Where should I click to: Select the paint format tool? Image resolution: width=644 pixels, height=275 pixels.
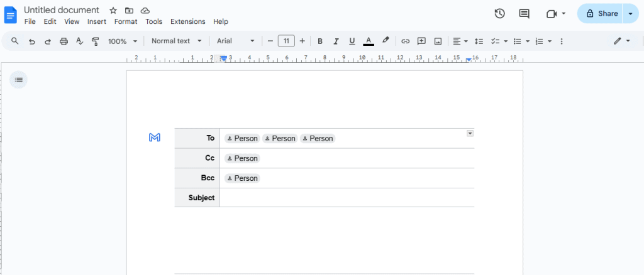point(96,41)
